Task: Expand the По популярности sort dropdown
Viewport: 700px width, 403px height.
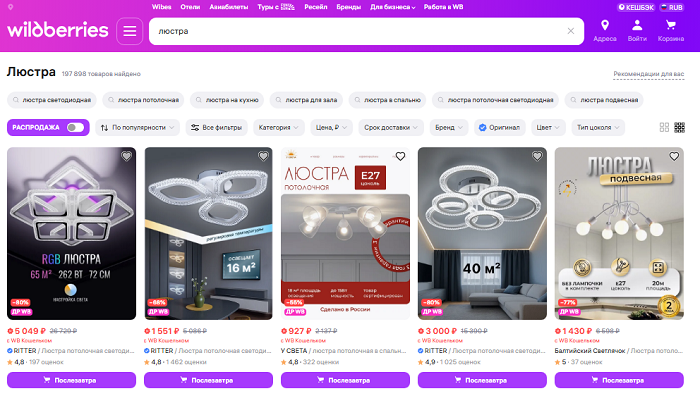Action: coord(138,127)
